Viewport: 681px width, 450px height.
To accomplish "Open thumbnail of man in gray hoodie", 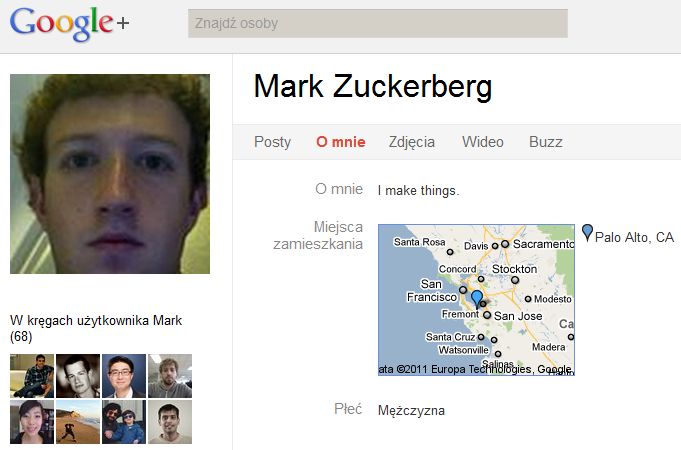I will [x=170, y=376].
